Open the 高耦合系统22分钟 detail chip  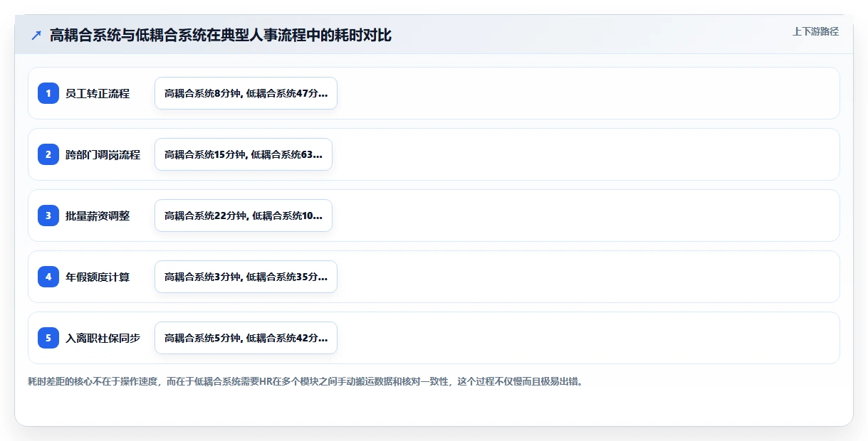pos(244,216)
